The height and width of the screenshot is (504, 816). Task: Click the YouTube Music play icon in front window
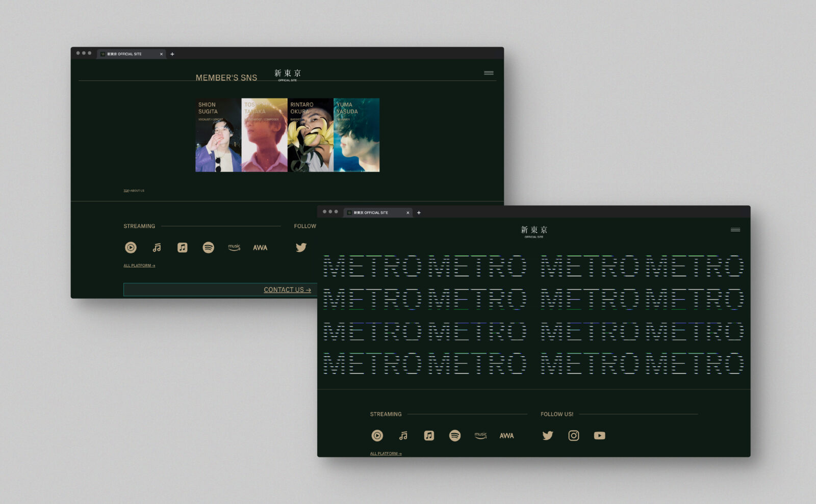pyautogui.click(x=377, y=436)
